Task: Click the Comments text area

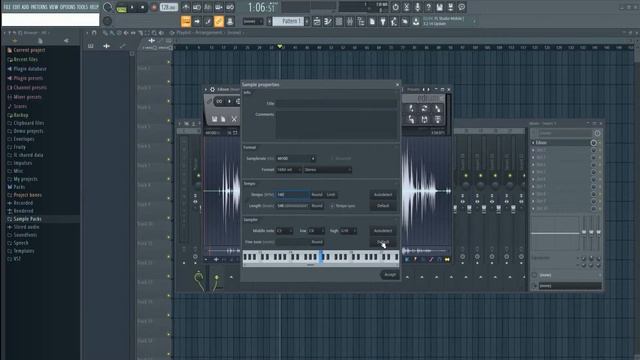Action: [336, 124]
